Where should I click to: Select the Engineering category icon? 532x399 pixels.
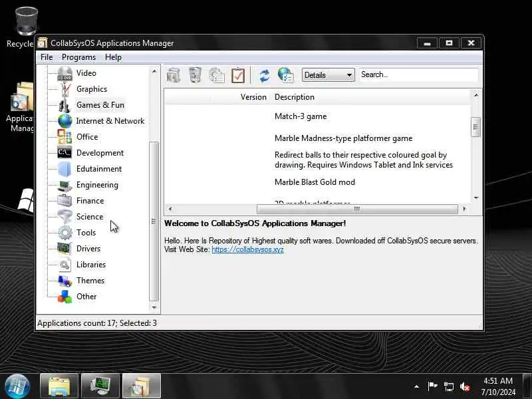[65, 186]
